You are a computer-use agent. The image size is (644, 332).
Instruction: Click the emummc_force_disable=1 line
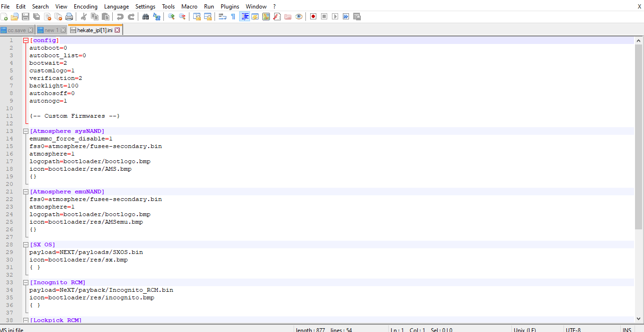(x=71, y=139)
